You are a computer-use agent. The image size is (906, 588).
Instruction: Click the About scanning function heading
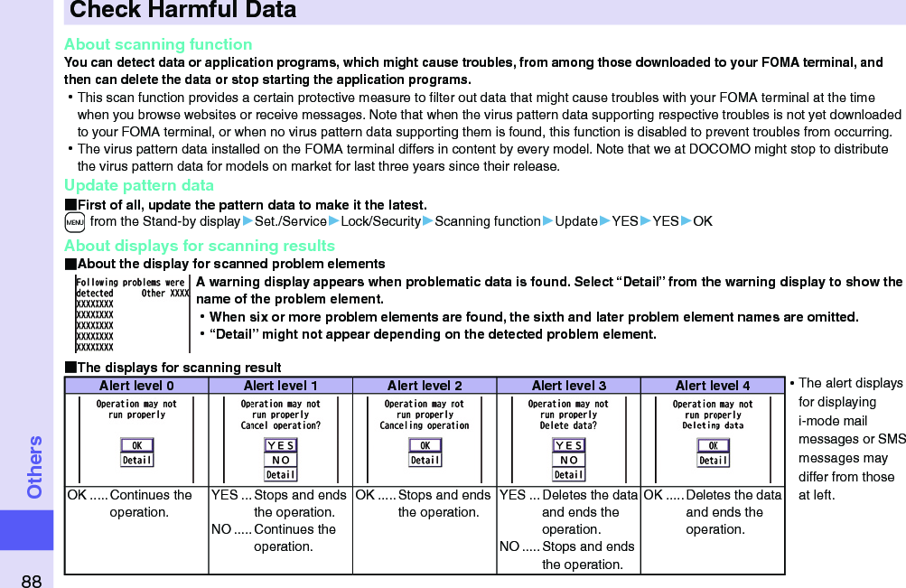tap(158, 43)
